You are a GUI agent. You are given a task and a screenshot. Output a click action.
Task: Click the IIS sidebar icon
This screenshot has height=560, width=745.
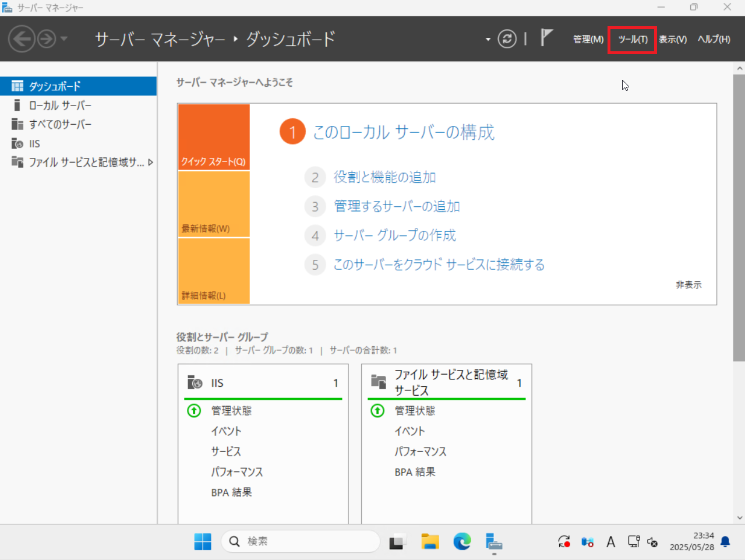17,143
